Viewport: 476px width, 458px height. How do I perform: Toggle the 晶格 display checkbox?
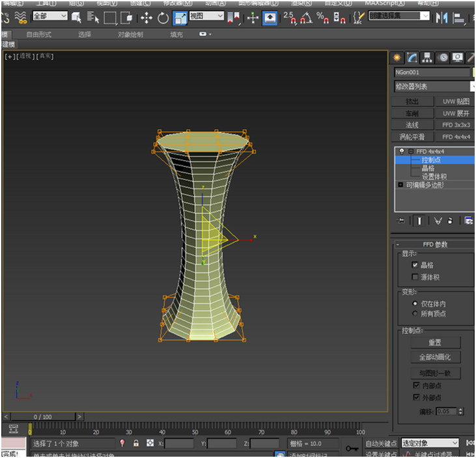point(415,265)
